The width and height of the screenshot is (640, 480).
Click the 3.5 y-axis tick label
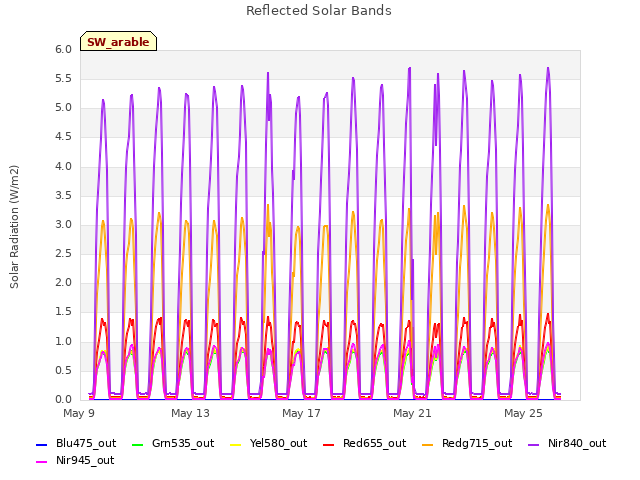tap(63, 195)
